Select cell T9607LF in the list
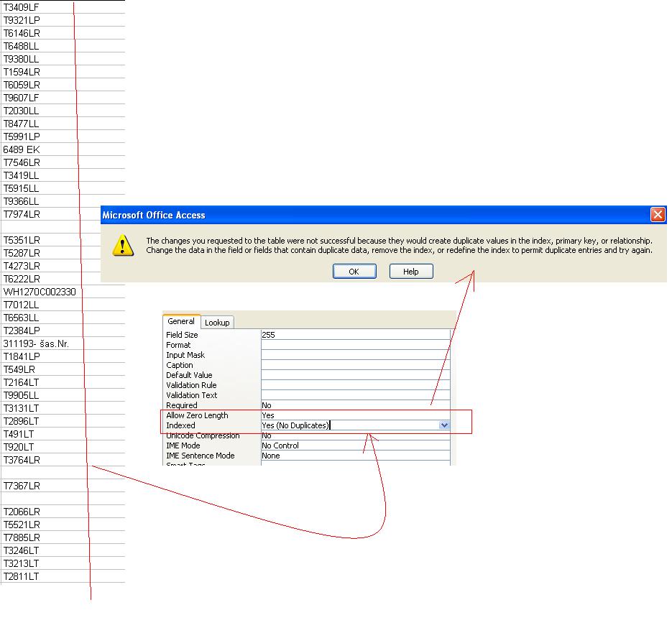The image size is (672, 628). pos(63,98)
